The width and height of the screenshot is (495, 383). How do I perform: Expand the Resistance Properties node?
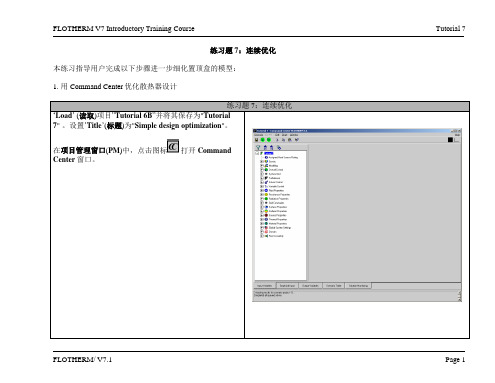[x=262, y=195]
